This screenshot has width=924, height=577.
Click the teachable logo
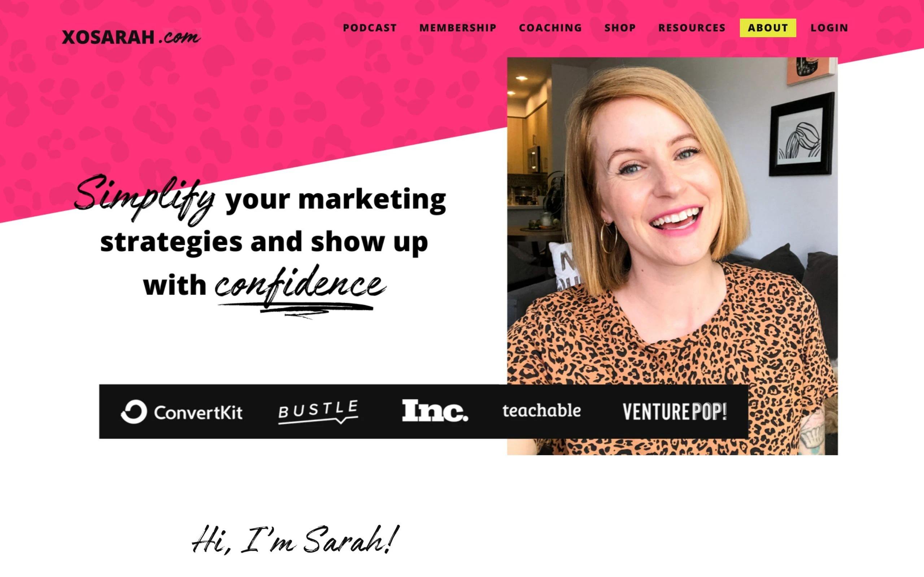click(x=541, y=411)
